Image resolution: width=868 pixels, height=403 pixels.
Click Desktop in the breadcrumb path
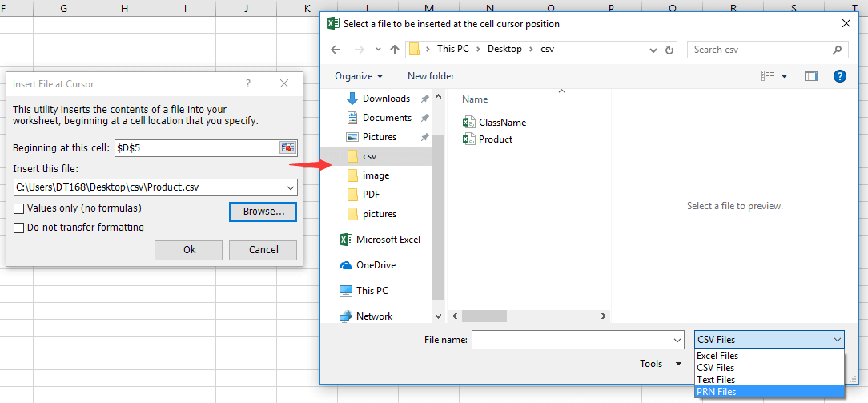click(x=504, y=49)
